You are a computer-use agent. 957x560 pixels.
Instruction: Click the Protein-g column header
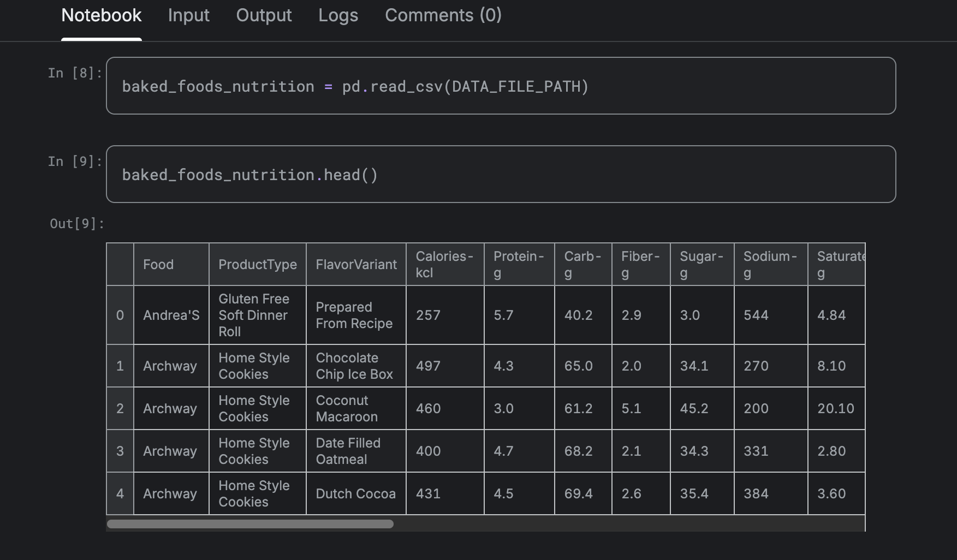[519, 264]
